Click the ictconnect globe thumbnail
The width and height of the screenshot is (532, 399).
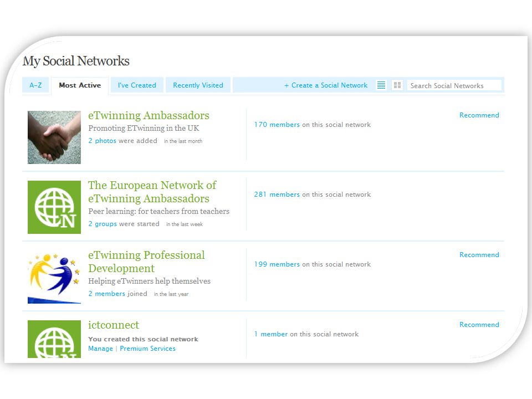(x=54, y=339)
